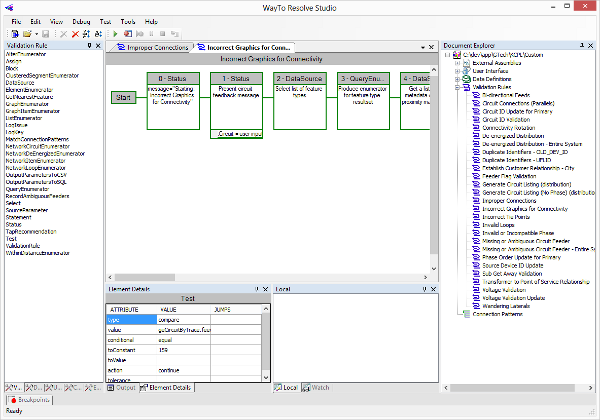Click the horizontal scrollbar thumb of the diagram canvas
600x420 pixels.
coord(145,277)
